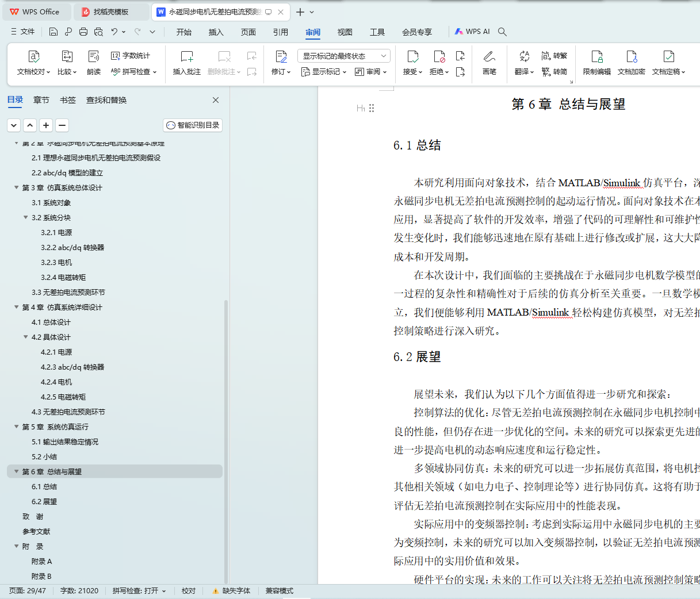
Task: Collapse the 3.2 系统分块 tree node
Action: tap(25, 217)
